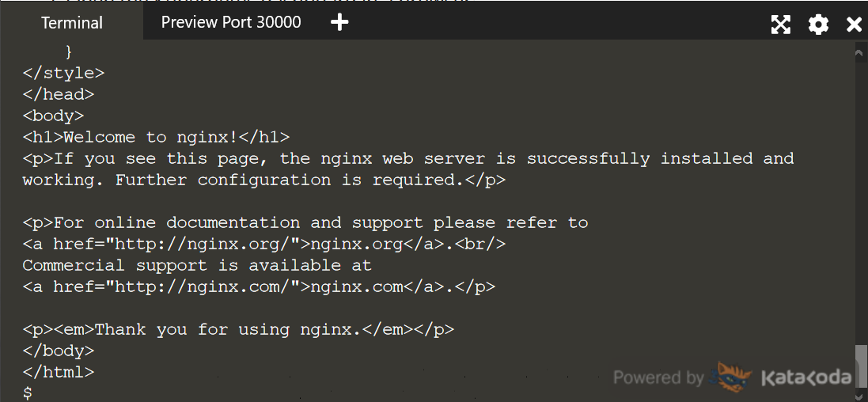Open terminal settings via the gear icon

tap(818, 25)
